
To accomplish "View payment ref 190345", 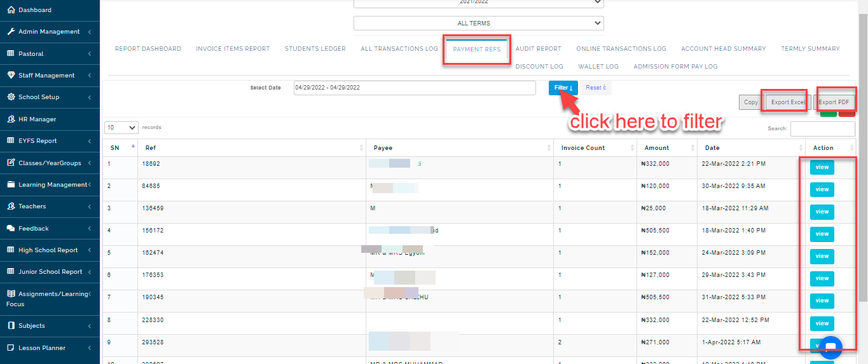I will pyautogui.click(x=822, y=301).
